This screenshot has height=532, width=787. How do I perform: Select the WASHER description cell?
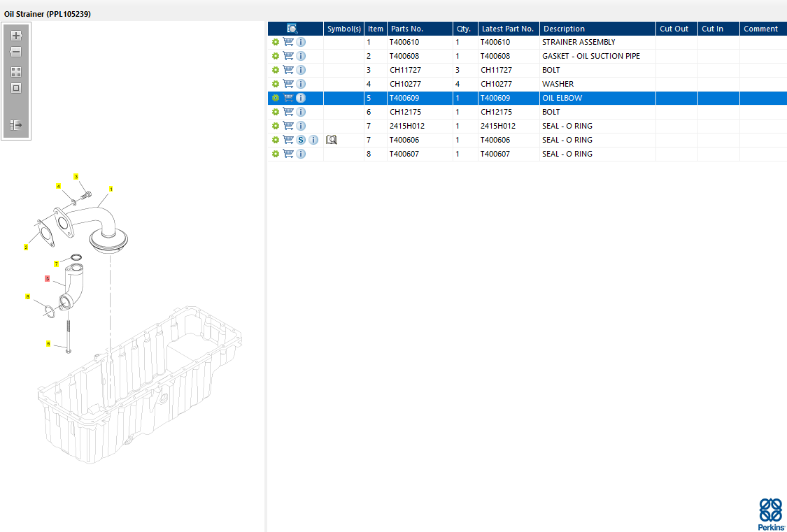[x=598, y=84]
